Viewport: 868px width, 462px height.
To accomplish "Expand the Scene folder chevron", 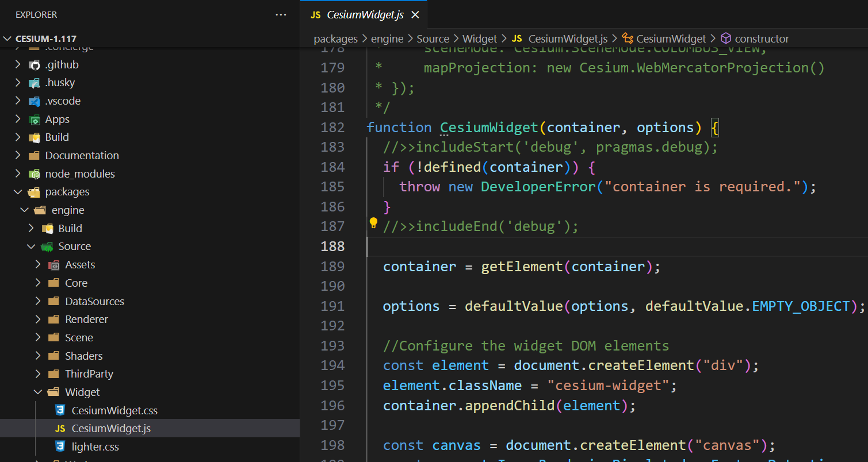I will 38,338.
